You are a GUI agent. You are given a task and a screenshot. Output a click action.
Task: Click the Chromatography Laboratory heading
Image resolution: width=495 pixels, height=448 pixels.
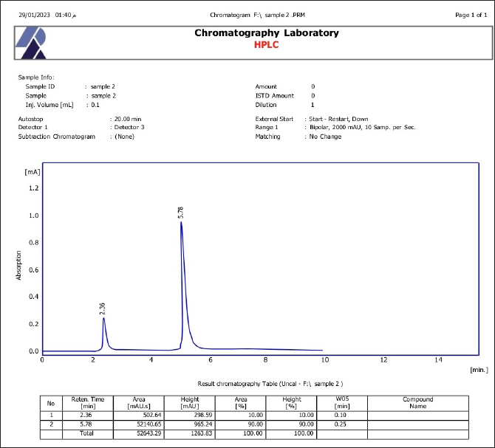coord(267,32)
